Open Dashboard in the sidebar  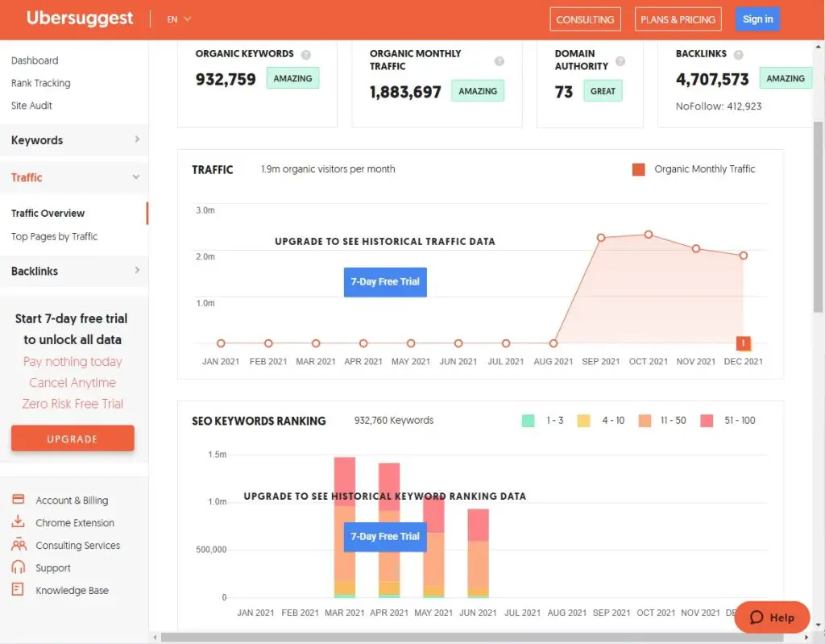[x=35, y=60]
